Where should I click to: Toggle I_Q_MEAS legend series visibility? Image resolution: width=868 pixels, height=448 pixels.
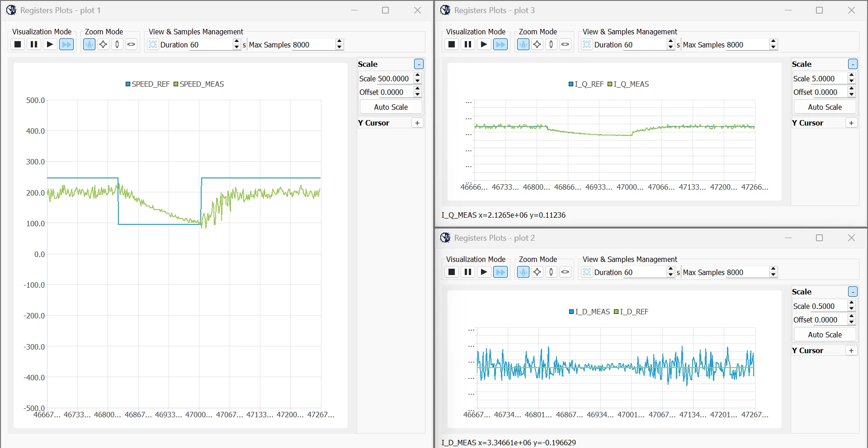click(628, 84)
